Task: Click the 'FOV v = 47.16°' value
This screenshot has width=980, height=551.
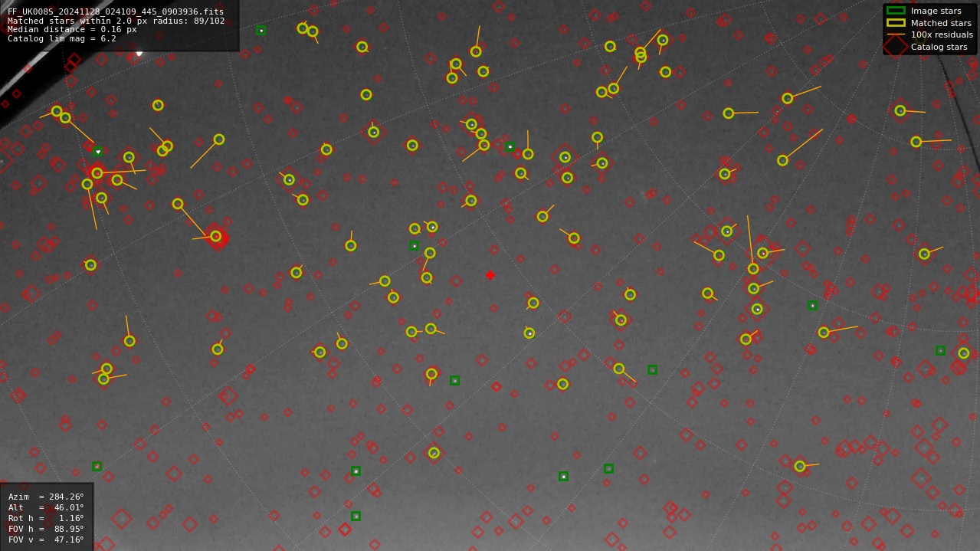Action: pos(46,540)
